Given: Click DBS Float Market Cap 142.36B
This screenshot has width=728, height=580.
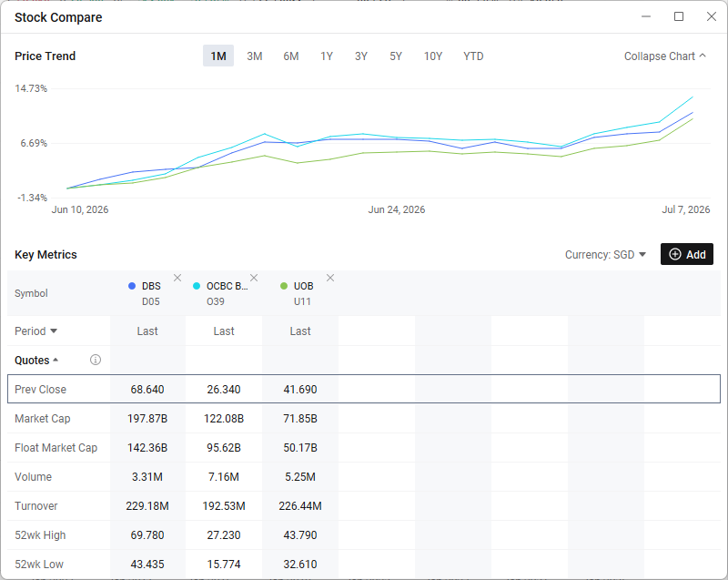Looking at the screenshot, I should 147,448.
